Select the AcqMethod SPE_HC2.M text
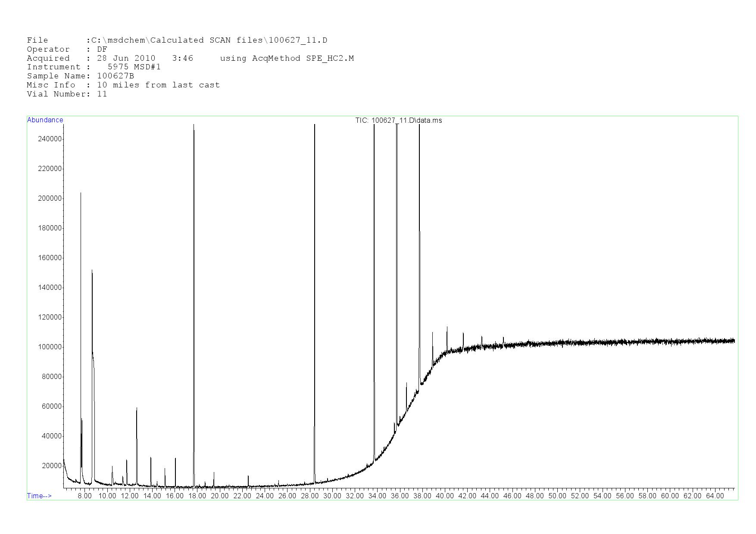Viewport: 756px width, 534px height. (303, 58)
